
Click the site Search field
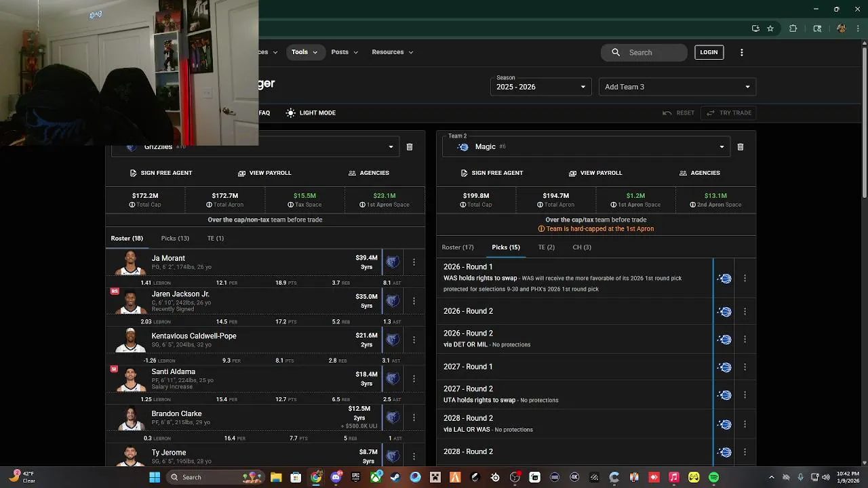(644, 52)
